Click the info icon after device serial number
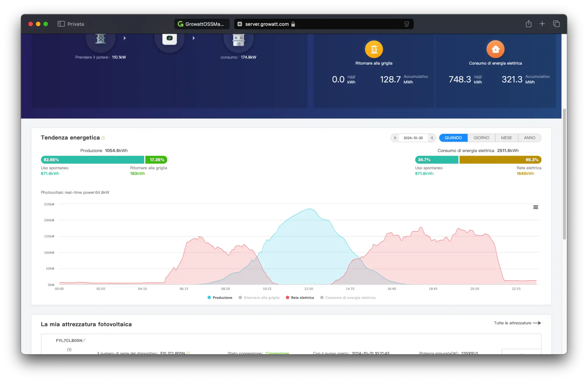 (x=188, y=353)
